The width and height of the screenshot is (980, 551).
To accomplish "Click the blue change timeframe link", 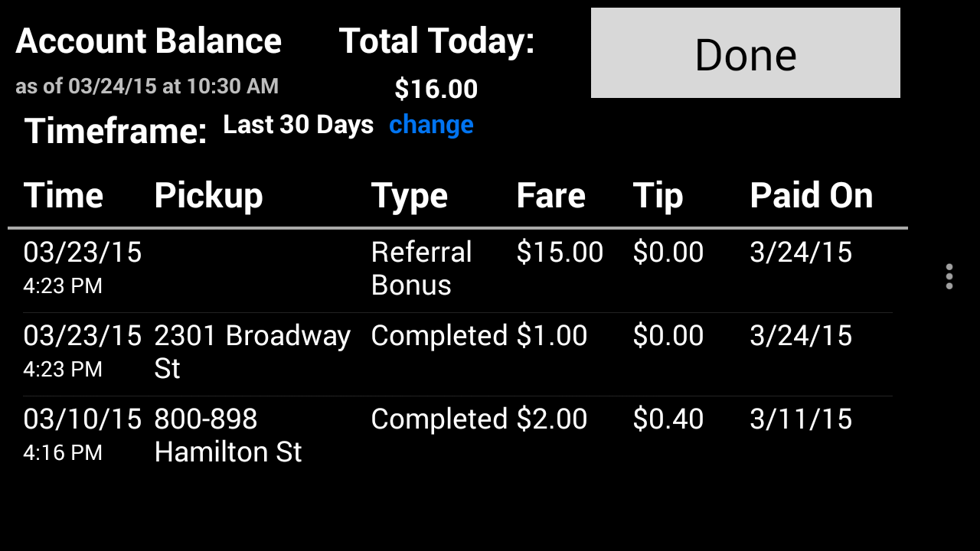I will (431, 125).
